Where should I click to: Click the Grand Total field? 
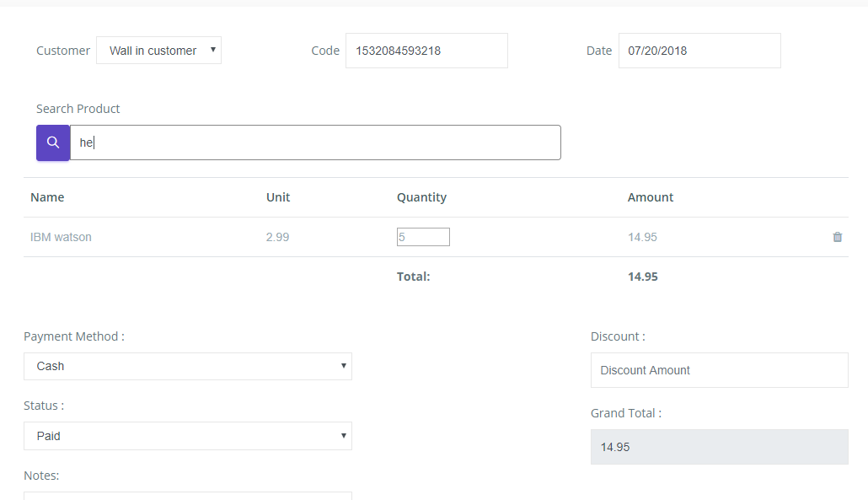pyautogui.click(x=719, y=447)
